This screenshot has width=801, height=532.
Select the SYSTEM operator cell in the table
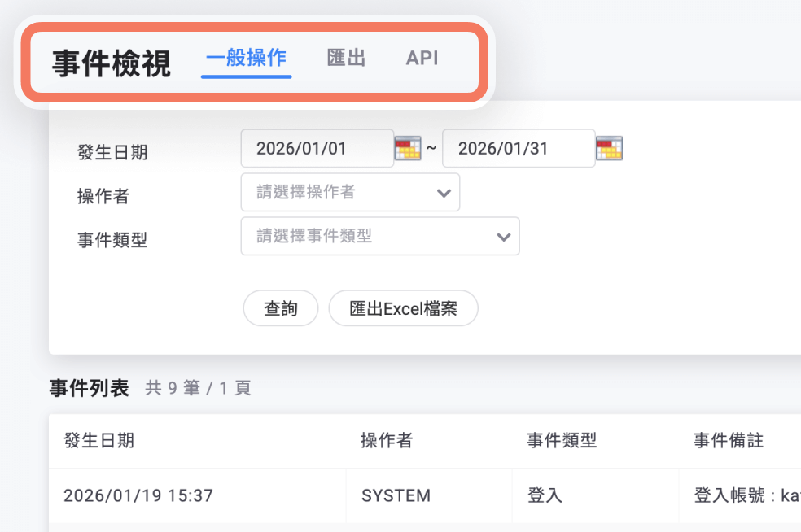[x=396, y=495]
